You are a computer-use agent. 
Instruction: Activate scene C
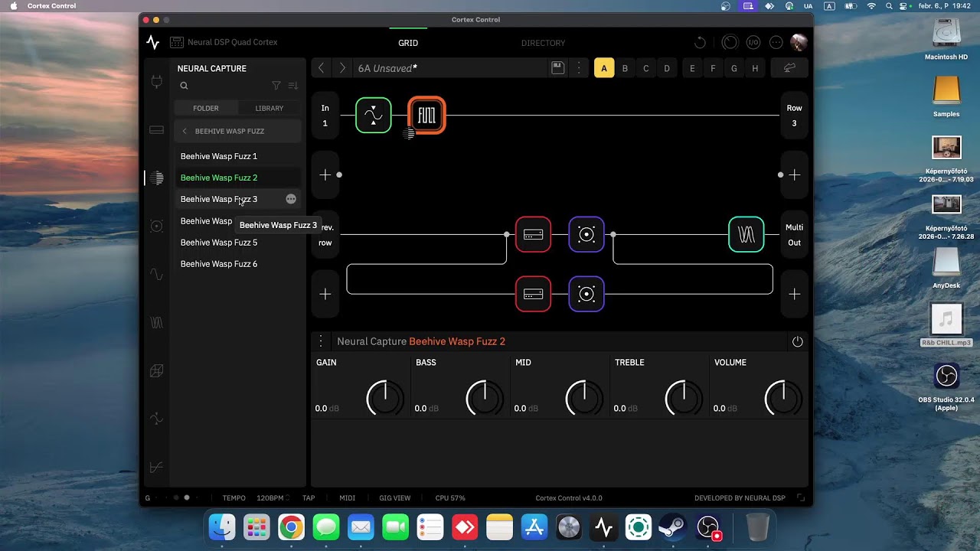click(646, 68)
